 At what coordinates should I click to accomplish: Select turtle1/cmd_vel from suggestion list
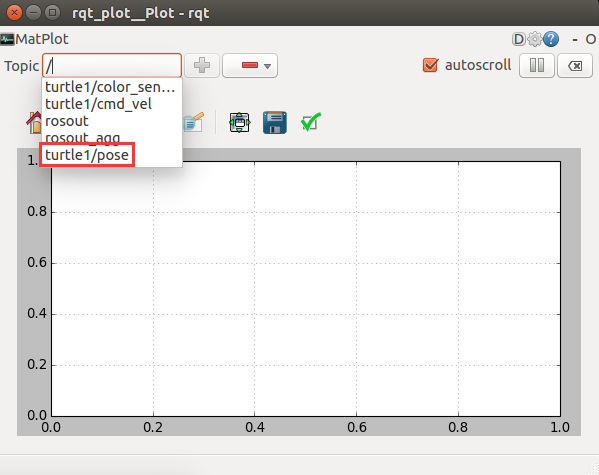(99, 104)
